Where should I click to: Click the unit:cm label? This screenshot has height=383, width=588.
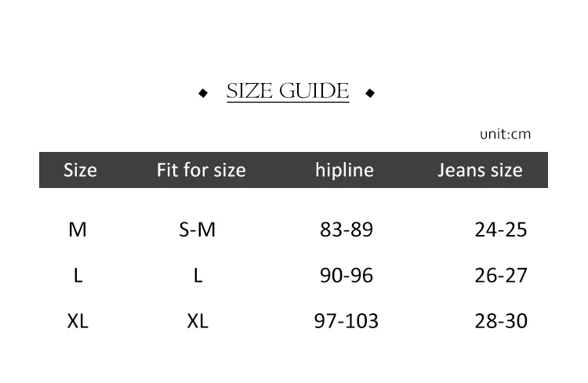click(x=505, y=134)
